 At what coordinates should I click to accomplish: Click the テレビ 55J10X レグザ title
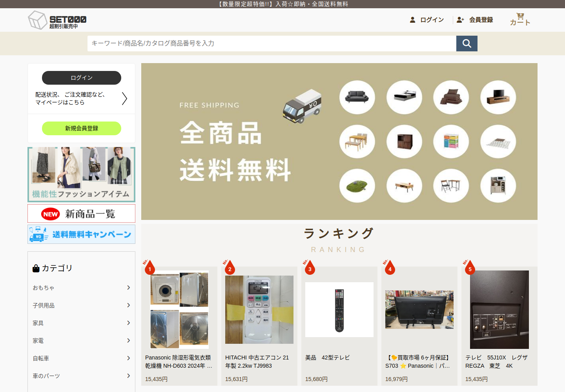pos(497,362)
